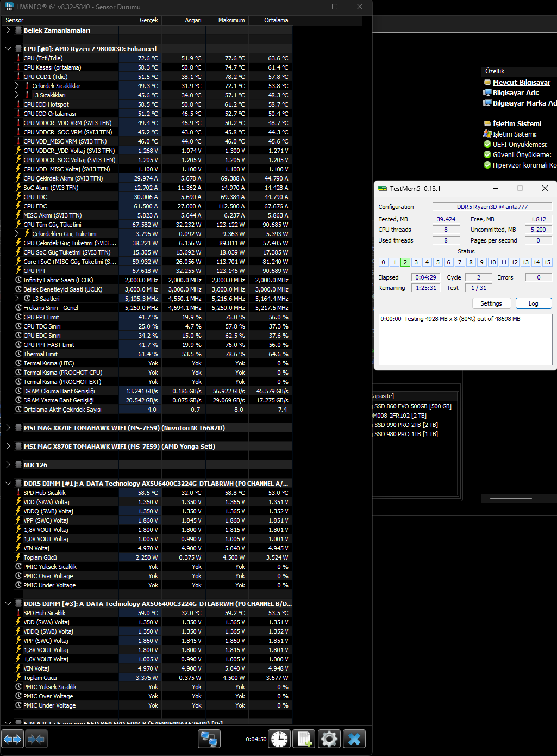This screenshot has height=756, width=557.
Task: Click the Sensör column header
Action: [x=59, y=20]
